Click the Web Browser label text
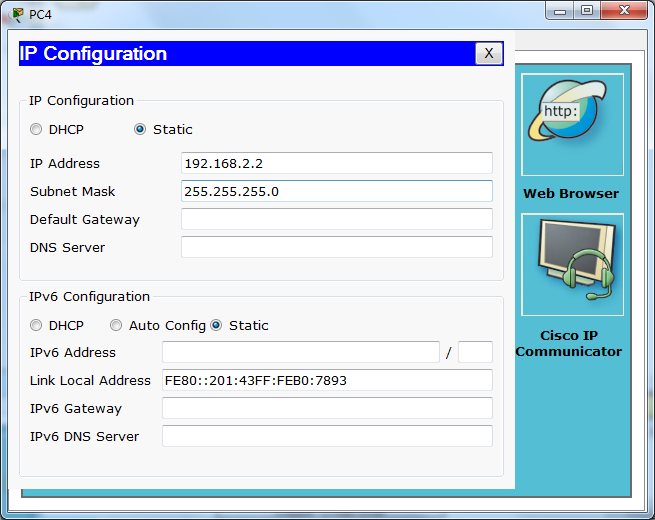This screenshot has width=655, height=520. [571, 193]
